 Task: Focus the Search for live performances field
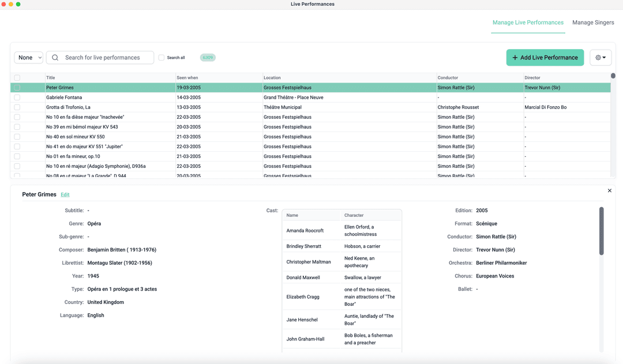click(x=107, y=58)
